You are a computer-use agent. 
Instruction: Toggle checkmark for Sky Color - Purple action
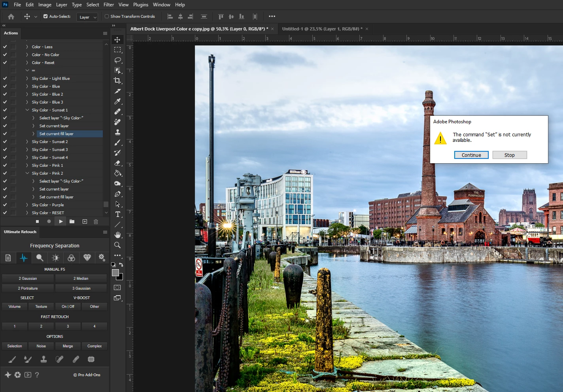[x=5, y=205]
